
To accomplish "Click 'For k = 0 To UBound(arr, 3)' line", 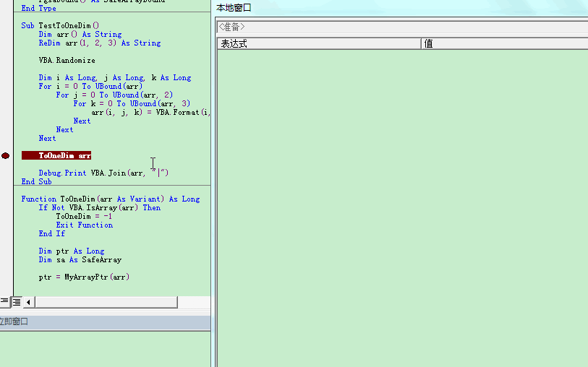I will click(x=132, y=103).
